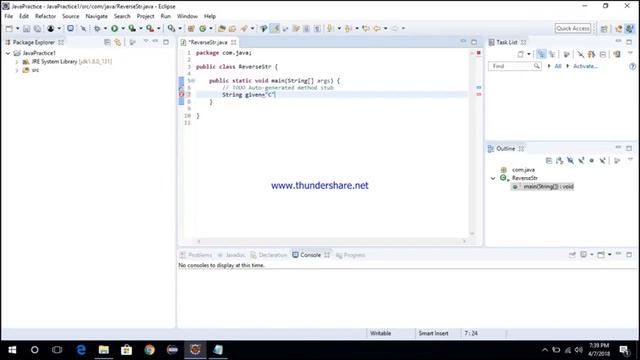640x360 pixels.
Task: Switch to the Progress tab
Action: [351, 255]
